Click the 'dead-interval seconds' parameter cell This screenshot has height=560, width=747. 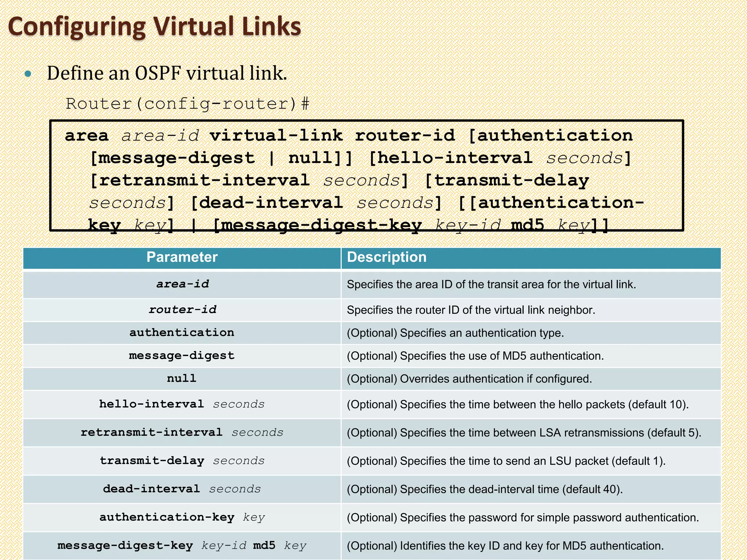click(182, 489)
